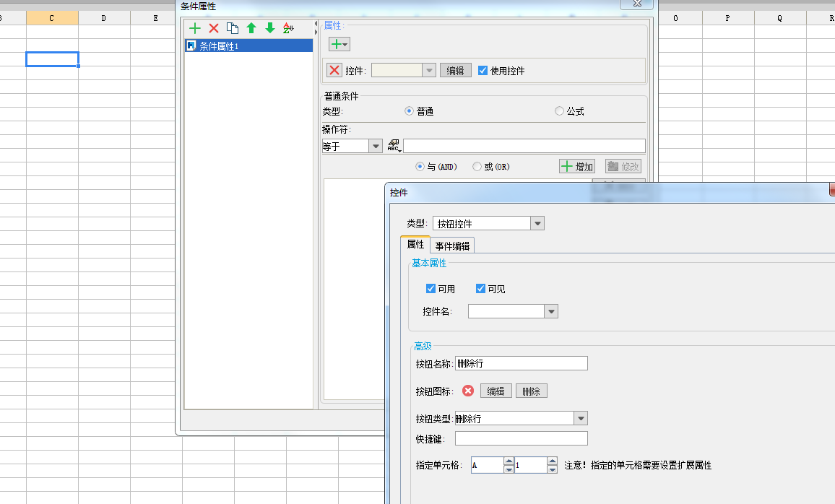This screenshot has width=835, height=504.
Task: Decrease the cell row number spinner
Action: 553,469
